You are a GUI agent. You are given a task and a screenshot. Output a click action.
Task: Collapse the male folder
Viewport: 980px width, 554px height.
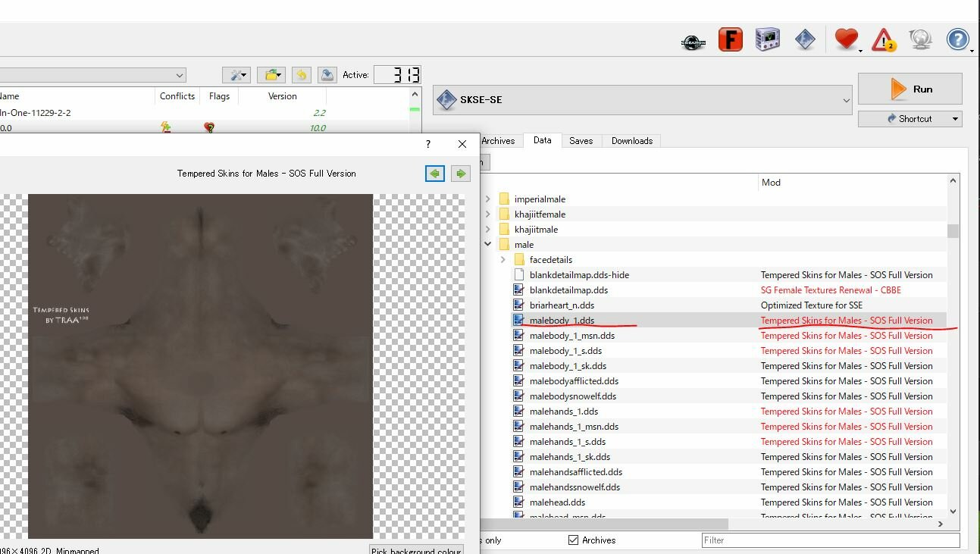488,244
